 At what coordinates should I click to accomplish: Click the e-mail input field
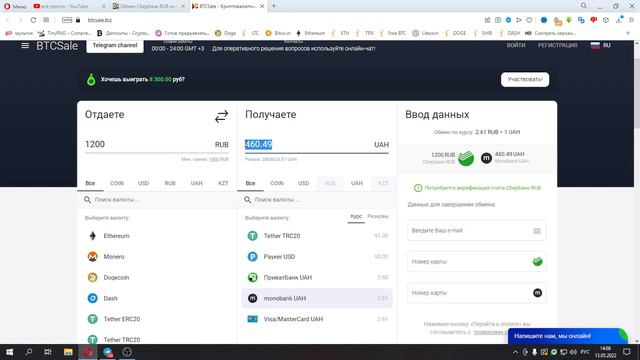coord(476,231)
